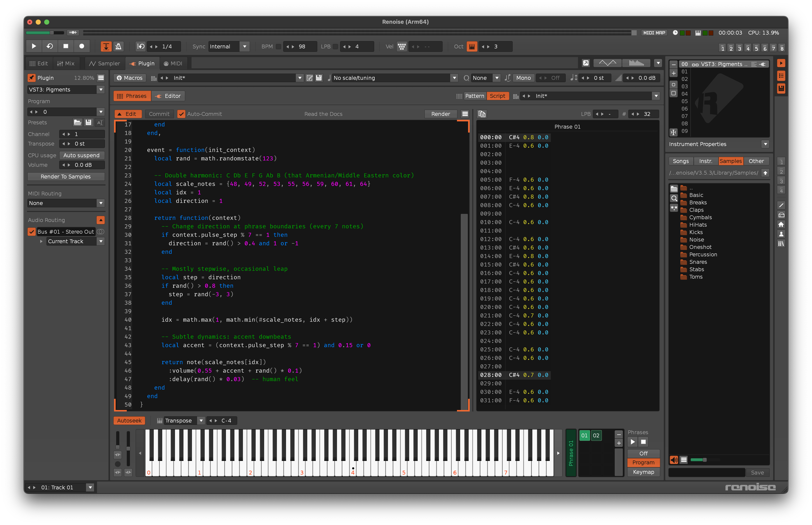Open the VST3: Pigments plugin dropdown

pyautogui.click(x=101, y=89)
